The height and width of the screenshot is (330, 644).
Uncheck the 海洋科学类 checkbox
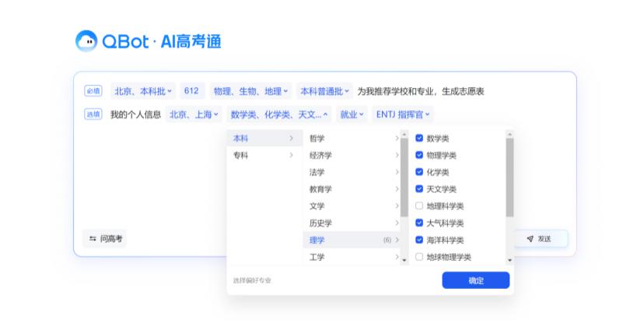pyautogui.click(x=419, y=240)
